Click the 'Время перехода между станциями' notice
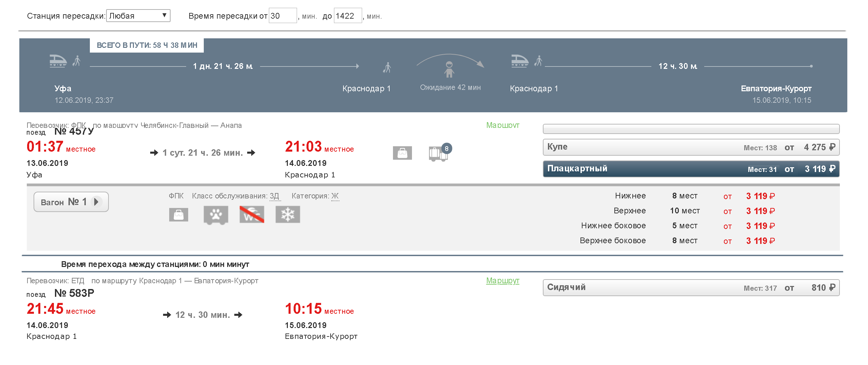868x365 pixels. coord(155,264)
